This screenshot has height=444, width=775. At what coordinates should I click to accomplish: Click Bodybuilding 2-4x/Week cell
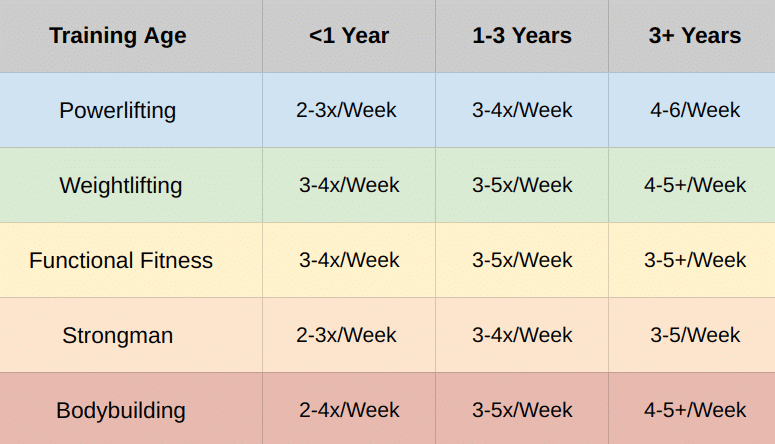tap(349, 408)
